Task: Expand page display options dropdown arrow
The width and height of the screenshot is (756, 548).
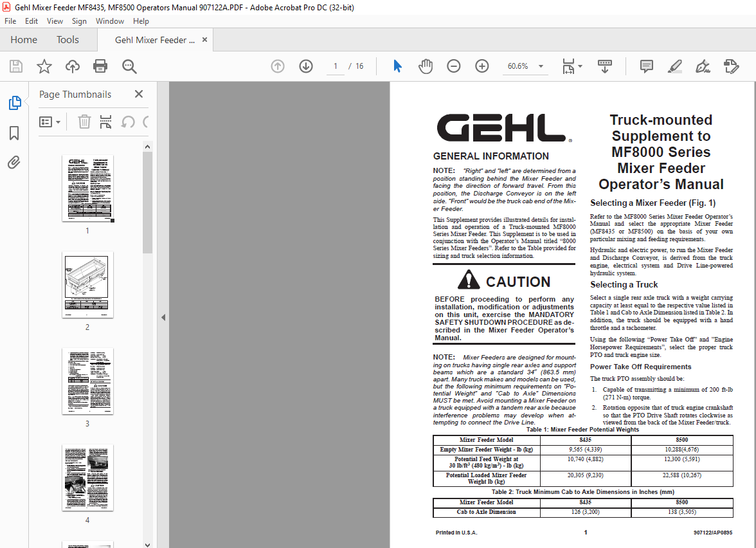Action: (x=580, y=66)
